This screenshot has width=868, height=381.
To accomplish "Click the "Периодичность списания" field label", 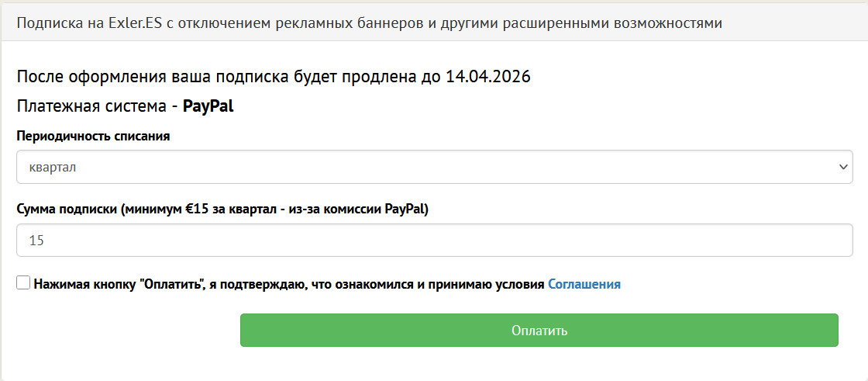I will 93,136.
